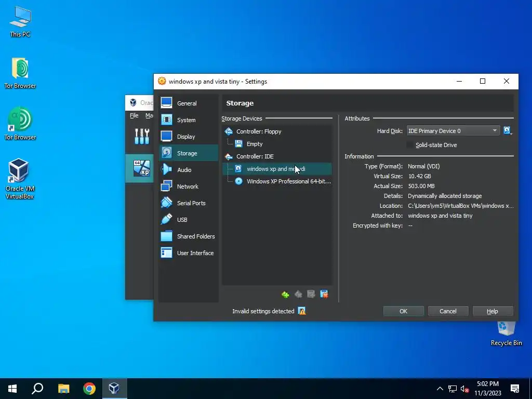Click the green Add controller icon
Image resolution: width=532 pixels, height=399 pixels.
285,294
